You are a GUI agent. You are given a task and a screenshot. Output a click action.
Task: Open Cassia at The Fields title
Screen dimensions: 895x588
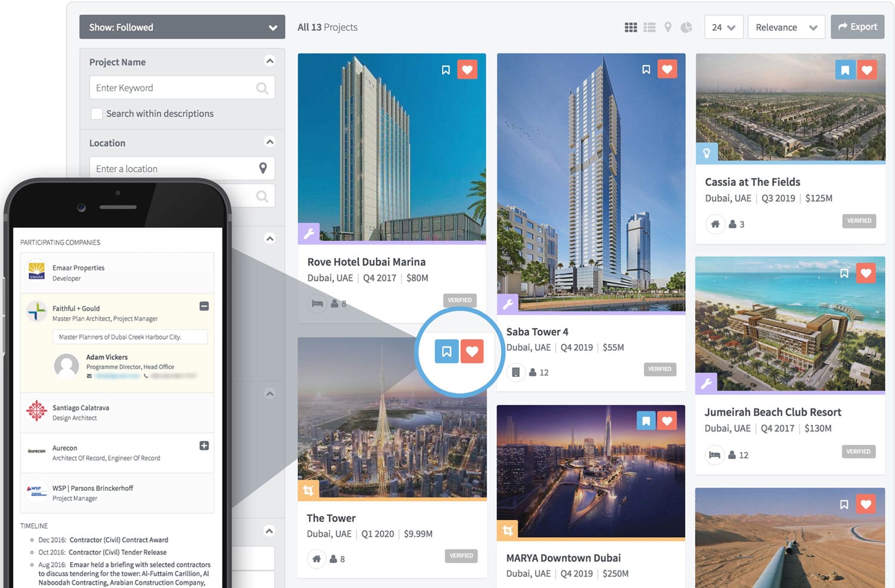(752, 182)
